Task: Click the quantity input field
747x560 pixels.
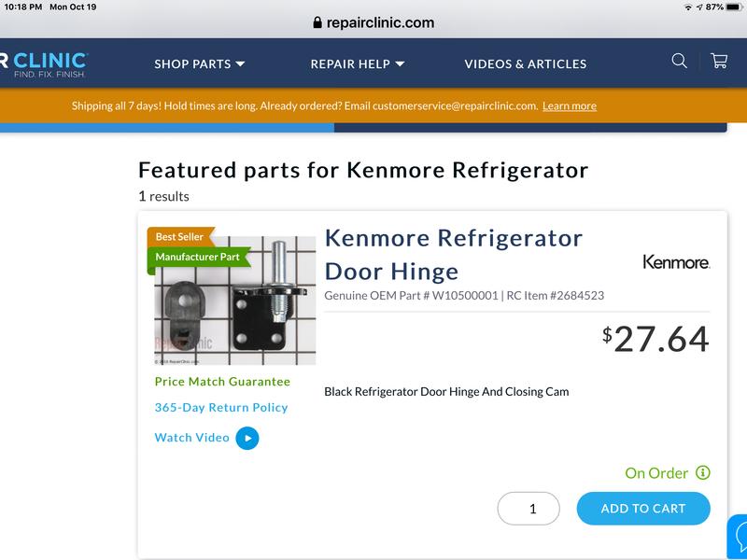Action: (529, 509)
